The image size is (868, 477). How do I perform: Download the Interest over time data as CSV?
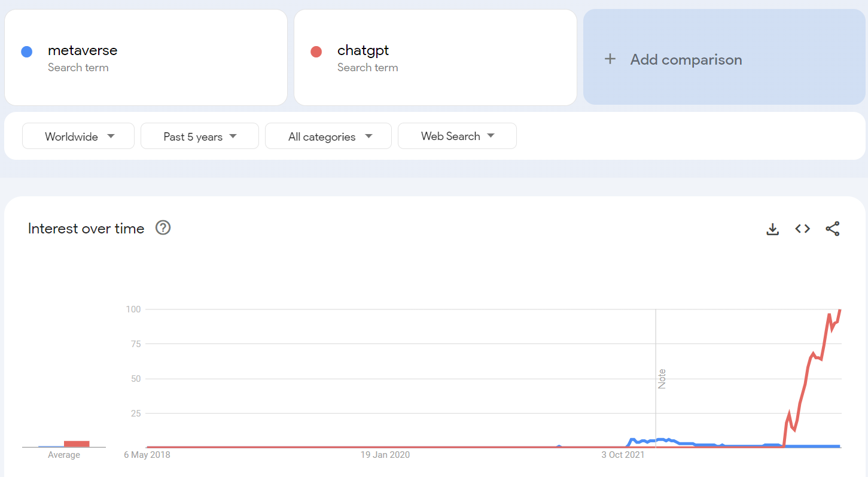(773, 229)
